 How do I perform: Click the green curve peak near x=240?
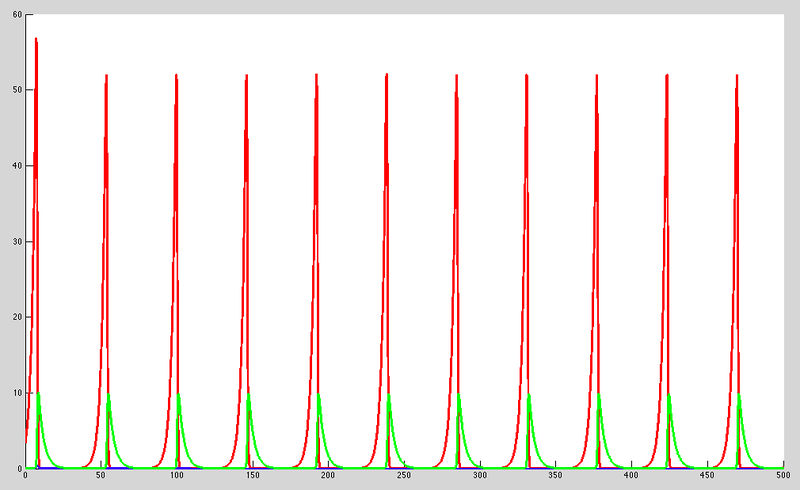point(389,395)
